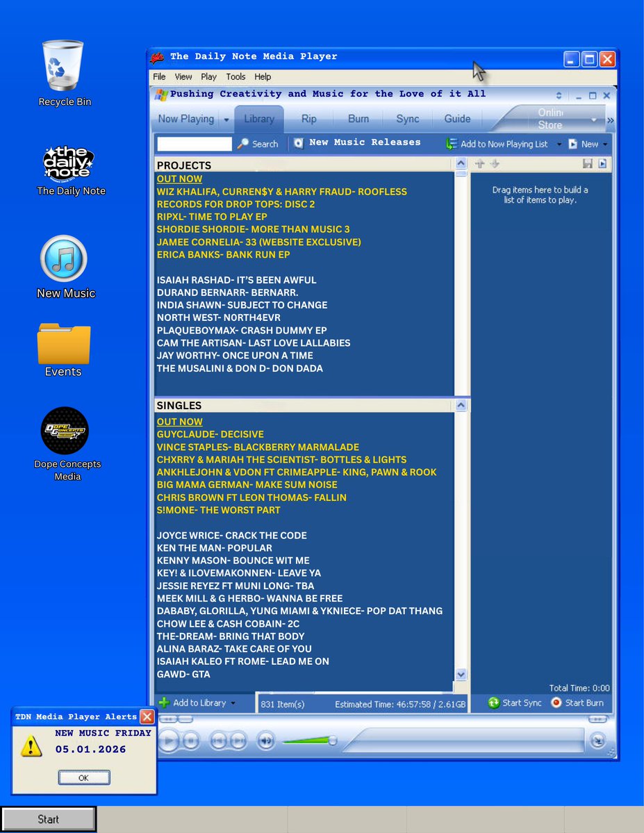644x833 pixels.
Task: Open the Dope Concepts Media desktop icon
Action: 65,430
